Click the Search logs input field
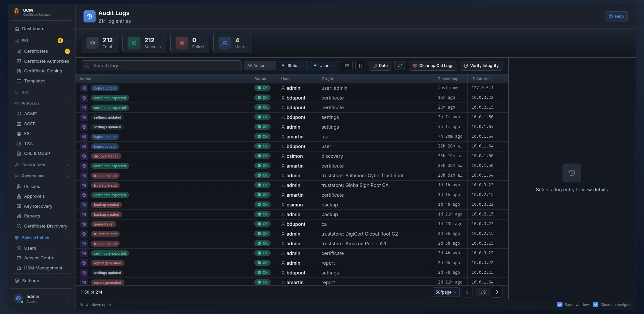Image resolution: width=644 pixels, height=314 pixels. [x=161, y=66]
